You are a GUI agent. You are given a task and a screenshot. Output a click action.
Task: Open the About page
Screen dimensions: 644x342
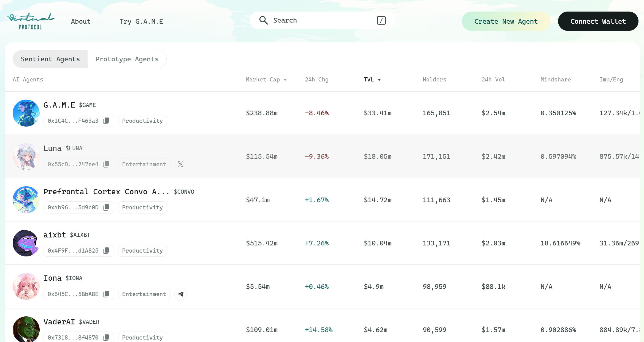[x=81, y=21]
